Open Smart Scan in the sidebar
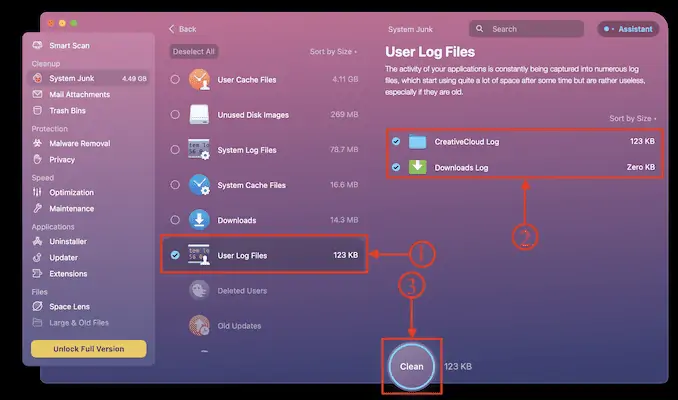678x400 pixels. [68, 45]
